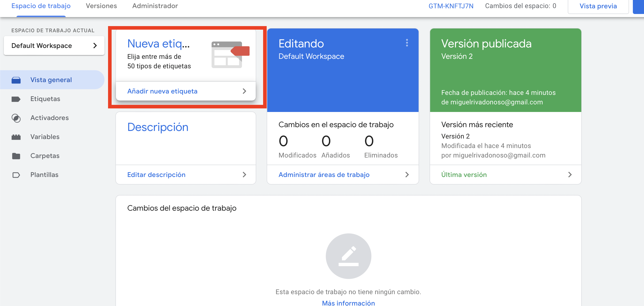
Task: Click chevron beside Editar descripción
Action: point(244,175)
